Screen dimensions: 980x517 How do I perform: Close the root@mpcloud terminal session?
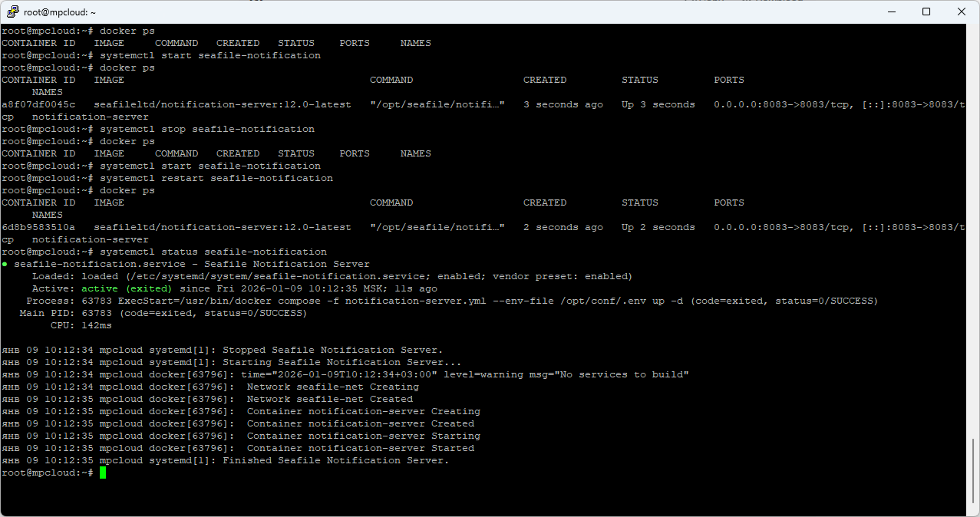coord(962,12)
